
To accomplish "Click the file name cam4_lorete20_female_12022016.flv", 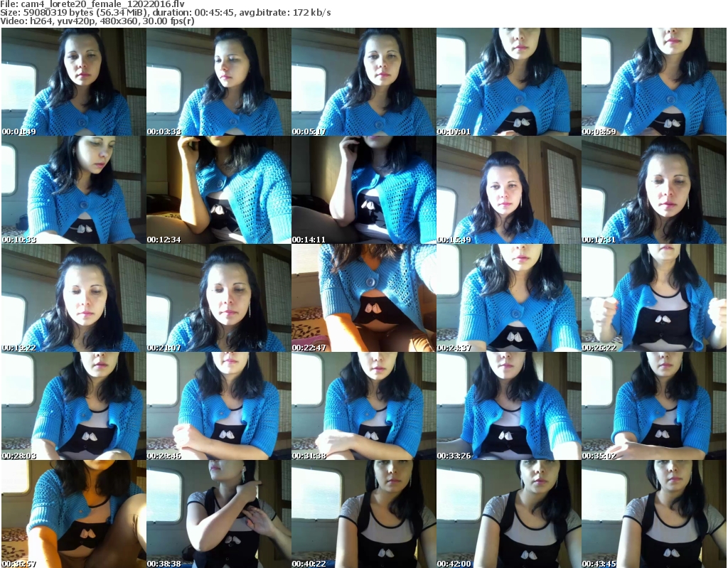I will pyautogui.click(x=102, y=4).
